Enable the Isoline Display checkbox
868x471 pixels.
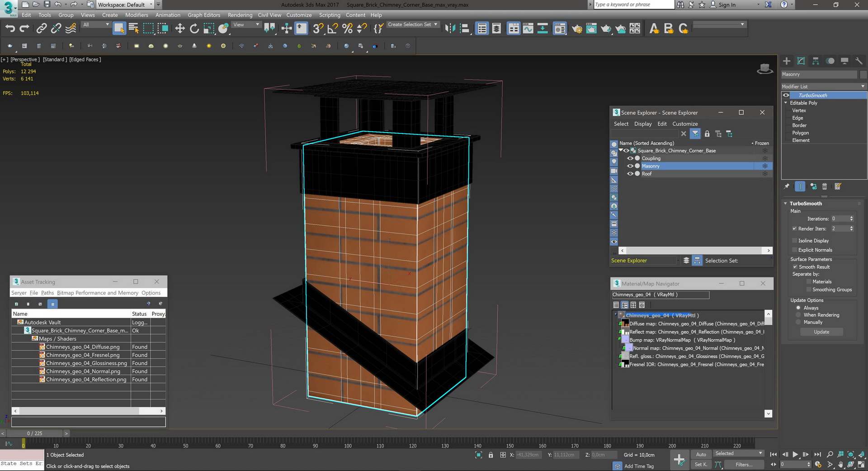coord(794,241)
